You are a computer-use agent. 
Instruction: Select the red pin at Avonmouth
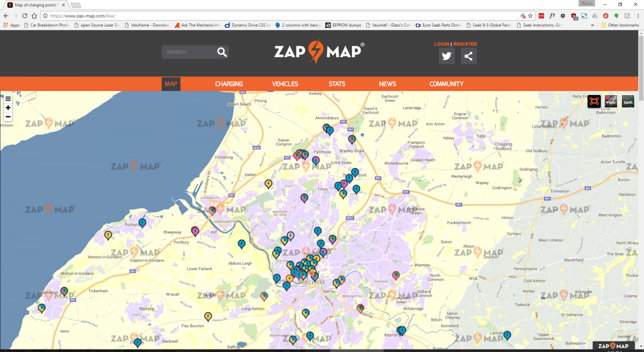(213, 210)
